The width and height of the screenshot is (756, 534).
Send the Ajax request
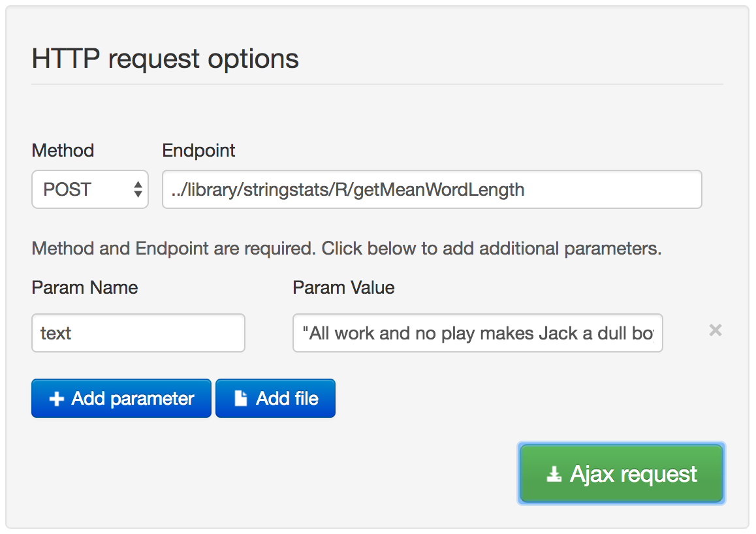pyautogui.click(x=622, y=475)
